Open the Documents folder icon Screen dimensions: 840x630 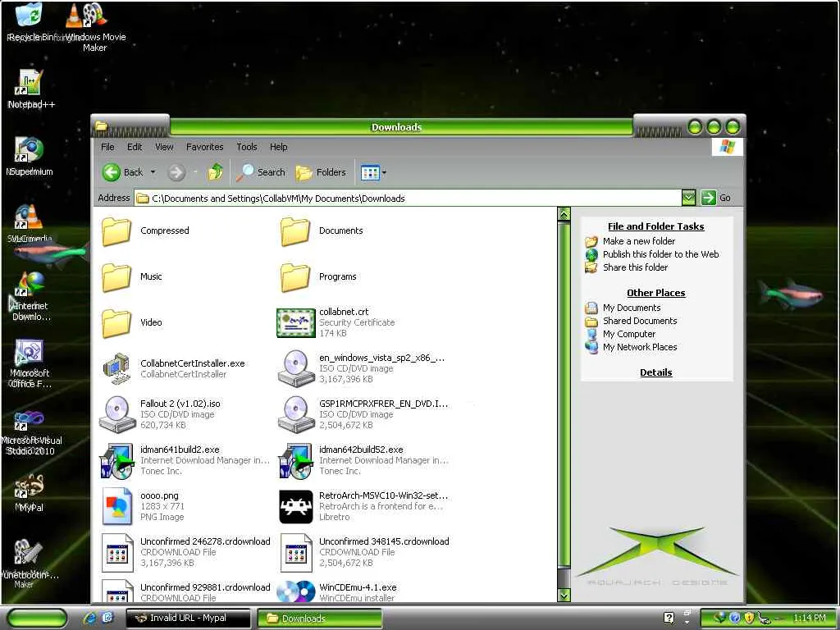pyautogui.click(x=294, y=231)
